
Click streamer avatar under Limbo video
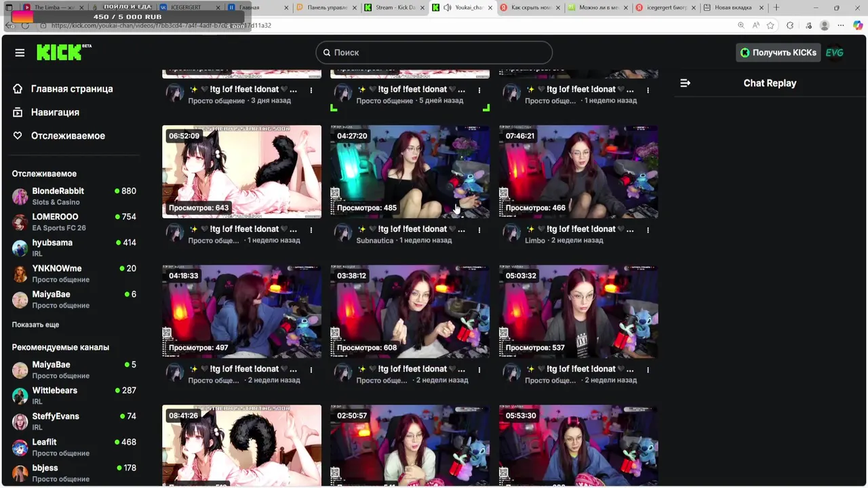point(511,234)
